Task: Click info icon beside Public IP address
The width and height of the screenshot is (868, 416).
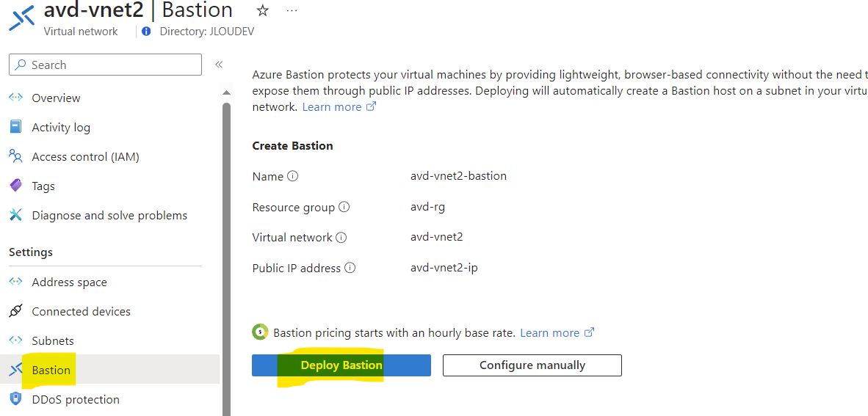Action: pyautogui.click(x=350, y=268)
